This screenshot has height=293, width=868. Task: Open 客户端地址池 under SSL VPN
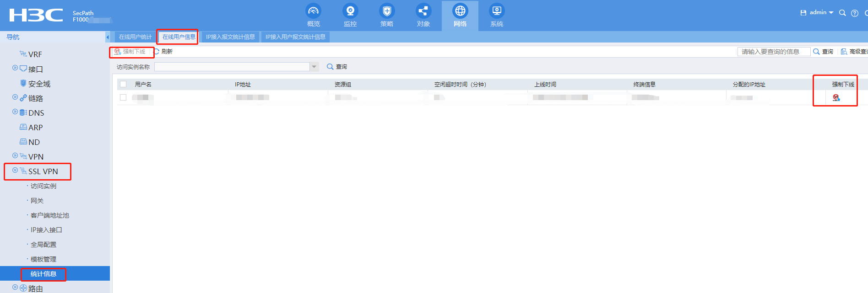click(50, 215)
